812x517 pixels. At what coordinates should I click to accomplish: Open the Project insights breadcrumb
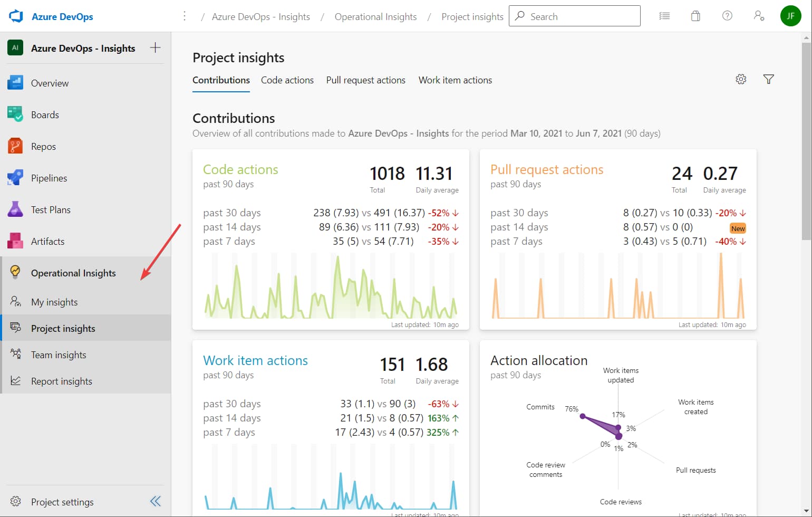[472, 17]
